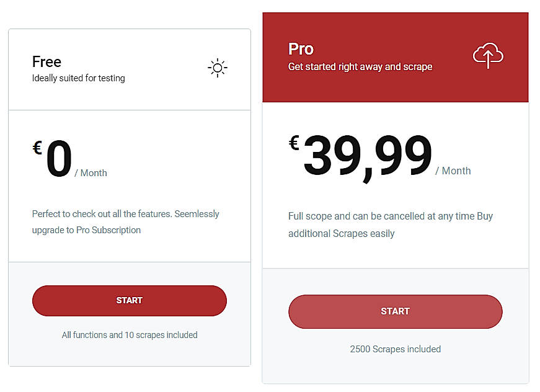Click the Month label under Free price
This screenshot has width=540, height=392.
91,172
